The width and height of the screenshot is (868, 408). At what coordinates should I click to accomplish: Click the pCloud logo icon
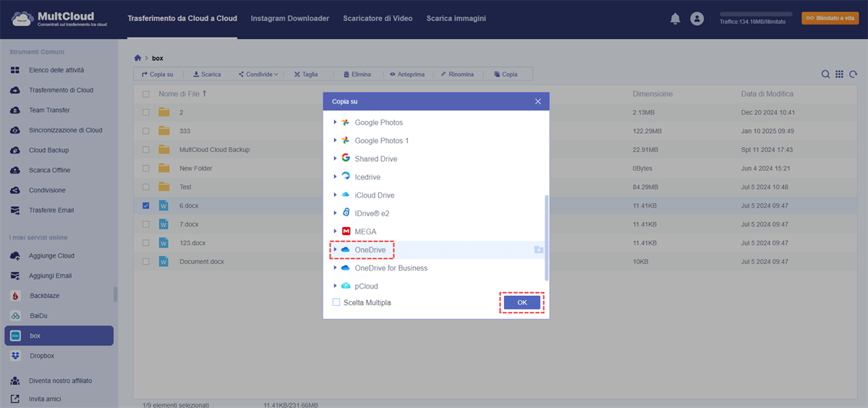346,286
